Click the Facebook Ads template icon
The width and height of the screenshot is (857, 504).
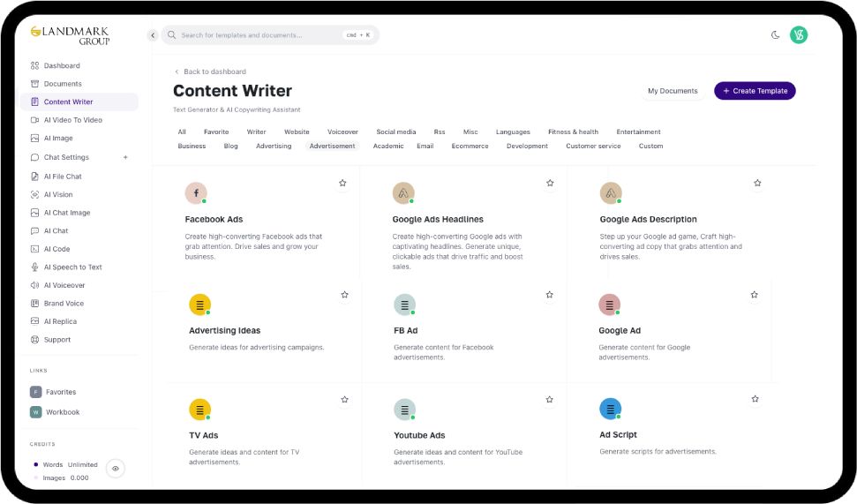pyautogui.click(x=196, y=193)
